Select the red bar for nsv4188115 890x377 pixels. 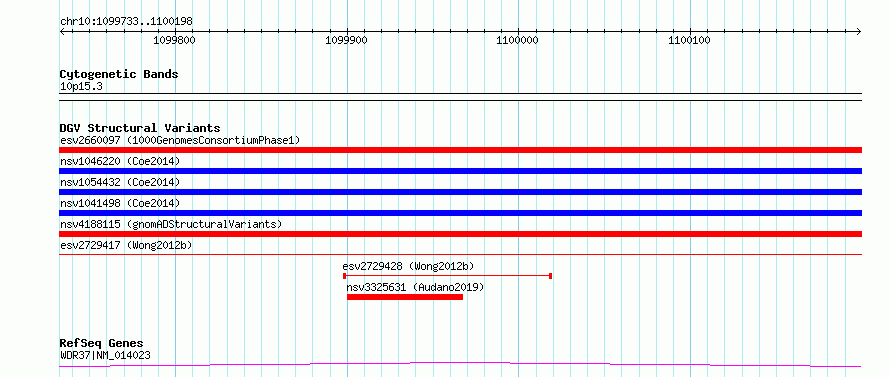click(x=461, y=234)
